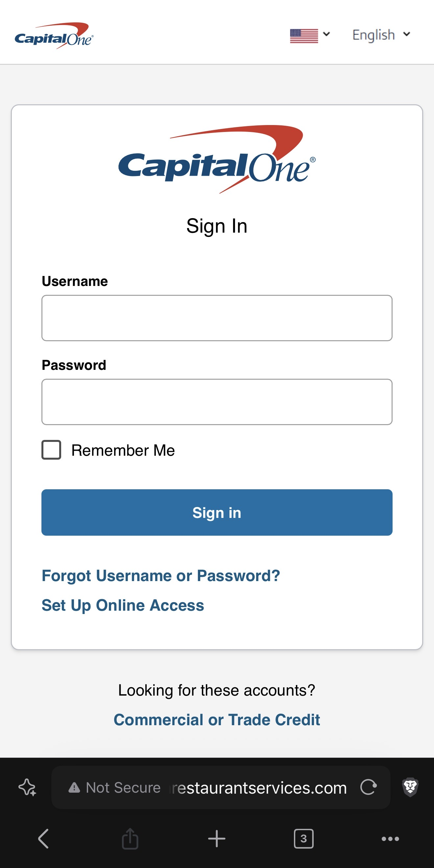This screenshot has height=868, width=434.
Task: Open the English language dropdown
Action: [381, 35]
